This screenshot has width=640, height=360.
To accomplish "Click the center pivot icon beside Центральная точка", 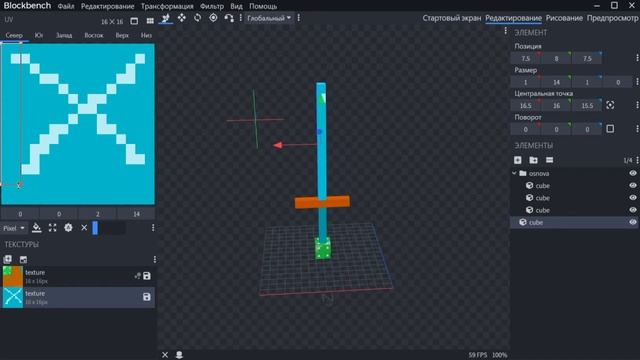I will tap(610, 105).
